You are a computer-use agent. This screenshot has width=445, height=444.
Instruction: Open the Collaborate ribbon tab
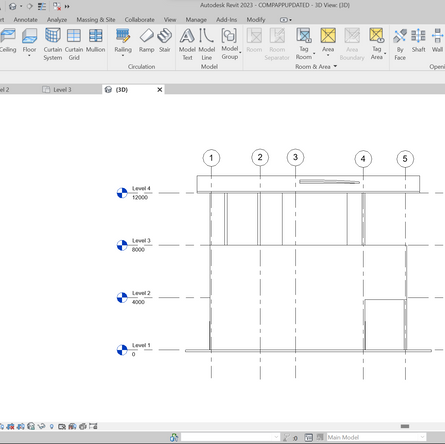[140, 20]
